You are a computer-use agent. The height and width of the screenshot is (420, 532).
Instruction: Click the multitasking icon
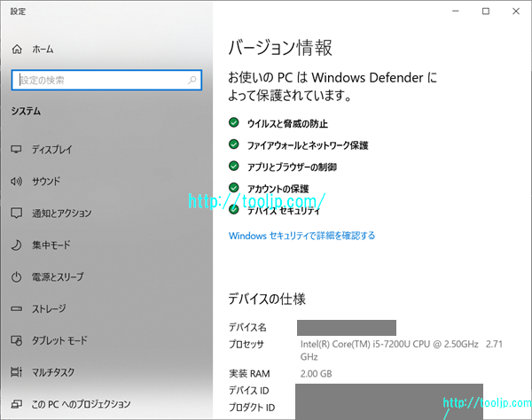pos(16,372)
